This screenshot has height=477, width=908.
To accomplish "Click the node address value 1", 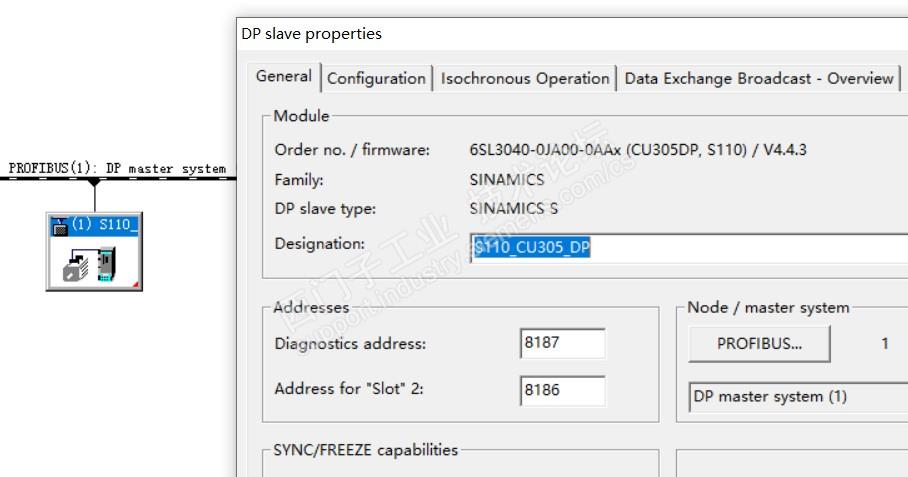I will point(884,343).
